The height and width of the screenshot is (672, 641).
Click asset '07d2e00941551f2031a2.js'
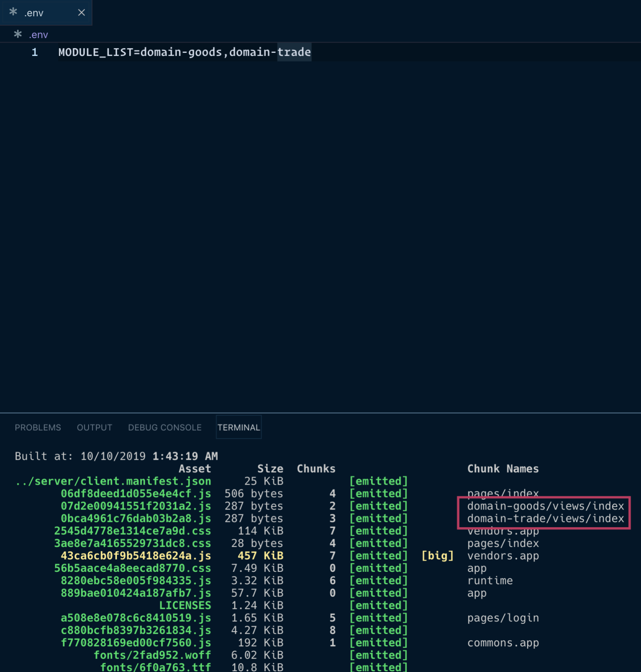[136, 506]
